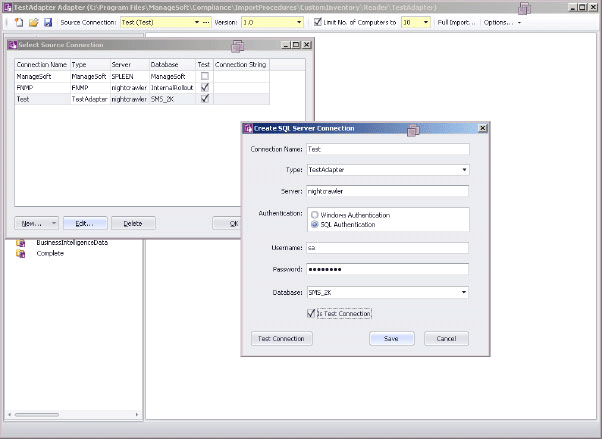This screenshot has width=603, height=440.
Task: Click the Open folder toolbar icon
Action: click(x=32, y=21)
